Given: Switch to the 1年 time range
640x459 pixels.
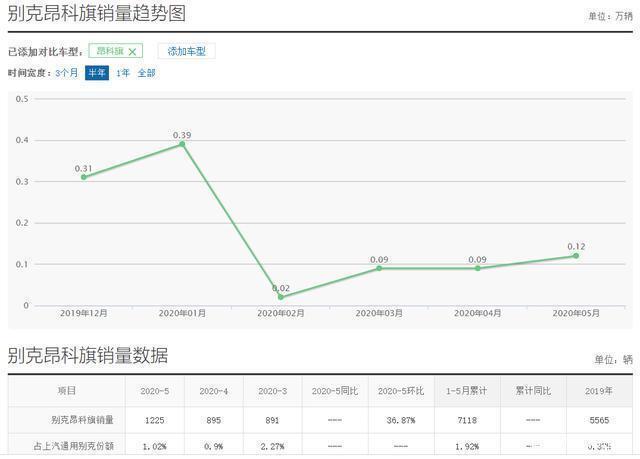Looking at the screenshot, I should tap(122, 73).
